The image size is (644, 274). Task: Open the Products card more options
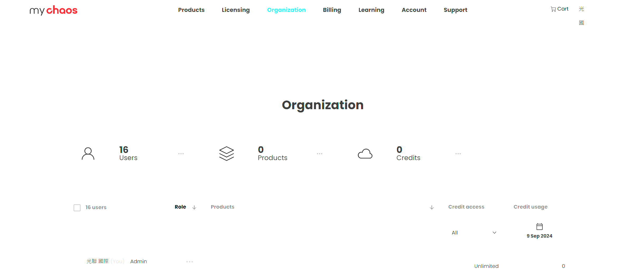coord(319,154)
